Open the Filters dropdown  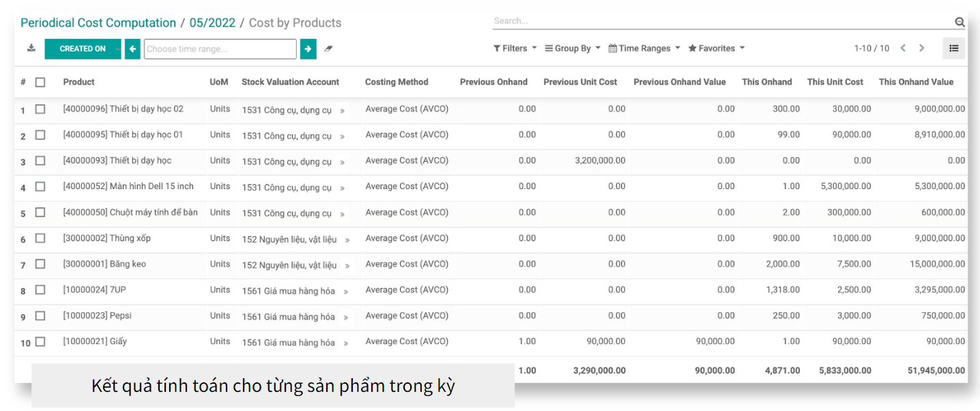pyautogui.click(x=515, y=48)
